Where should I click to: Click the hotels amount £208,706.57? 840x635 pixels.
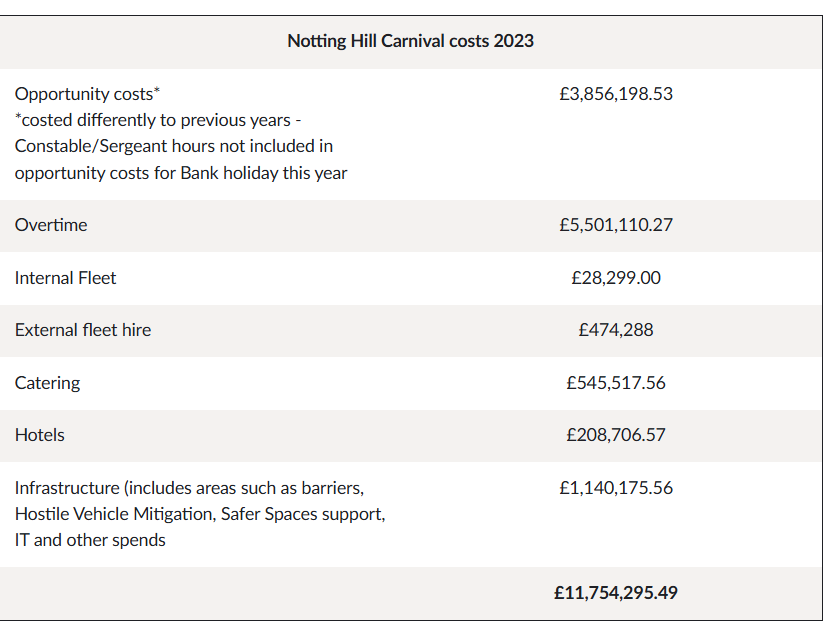click(616, 435)
